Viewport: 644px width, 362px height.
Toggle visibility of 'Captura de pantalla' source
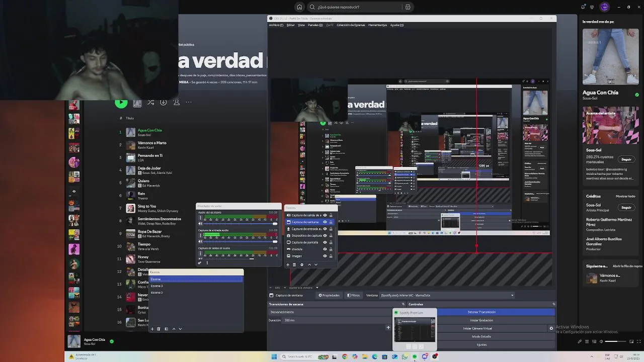tap(325, 242)
